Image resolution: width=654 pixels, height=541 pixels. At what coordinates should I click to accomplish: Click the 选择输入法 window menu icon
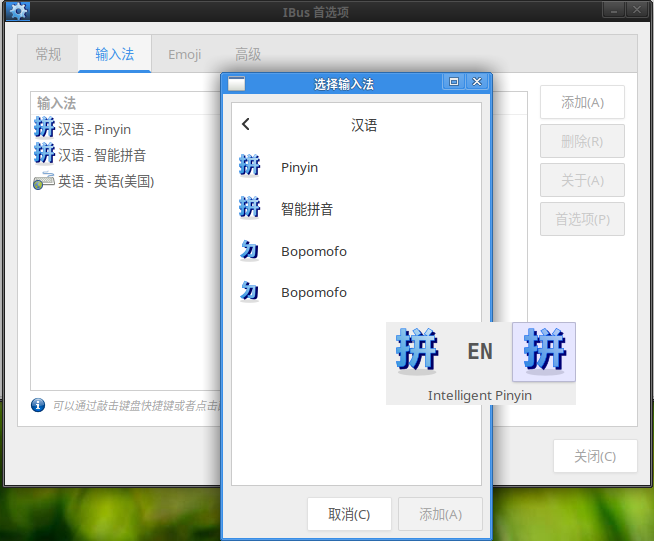click(x=236, y=83)
